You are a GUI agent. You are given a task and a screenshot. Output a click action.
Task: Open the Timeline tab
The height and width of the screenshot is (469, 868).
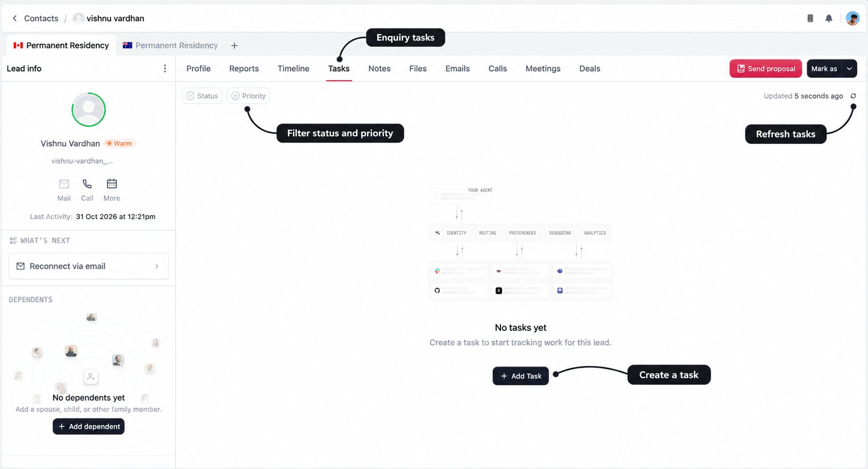293,69
